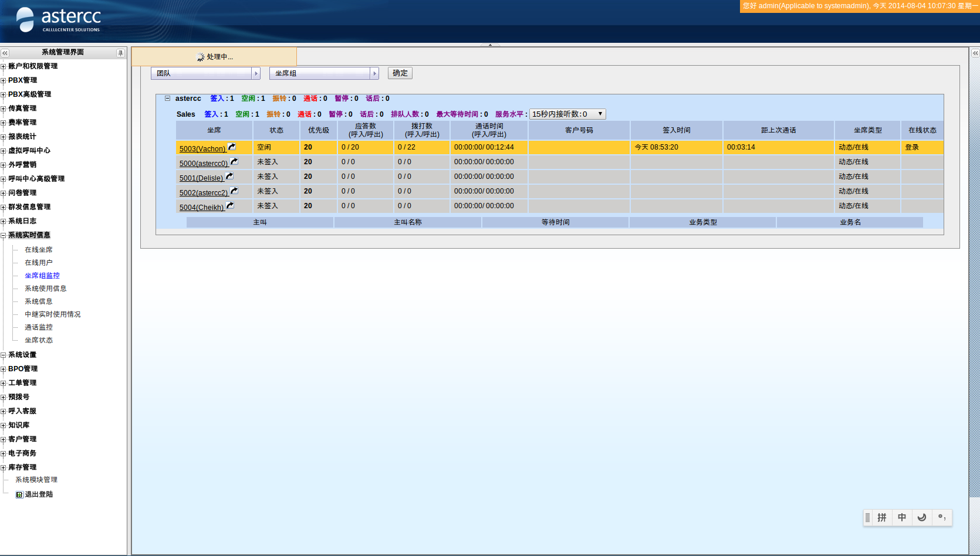Click the 确定 confirm button
The image size is (980, 556).
click(x=400, y=73)
